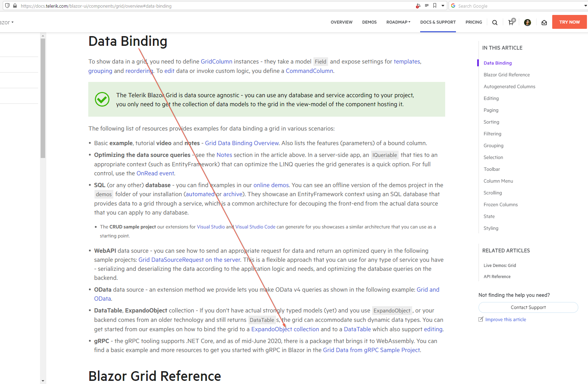Click the blocked redirect arrows icon in address bar
588x384 pixels.
[418, 6]
